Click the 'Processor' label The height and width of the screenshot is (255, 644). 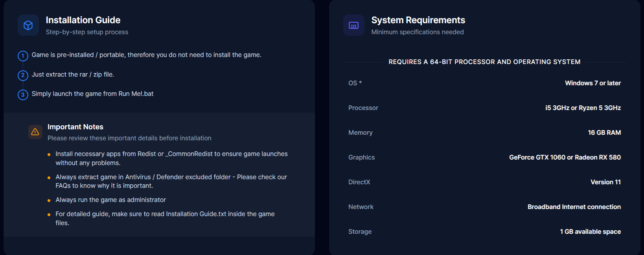tap(363, 108)
